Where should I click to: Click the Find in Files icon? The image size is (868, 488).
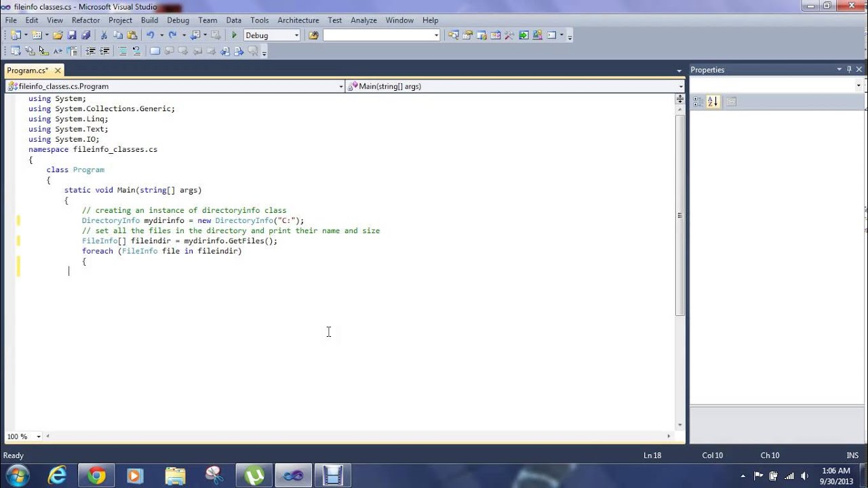(313, 35)
